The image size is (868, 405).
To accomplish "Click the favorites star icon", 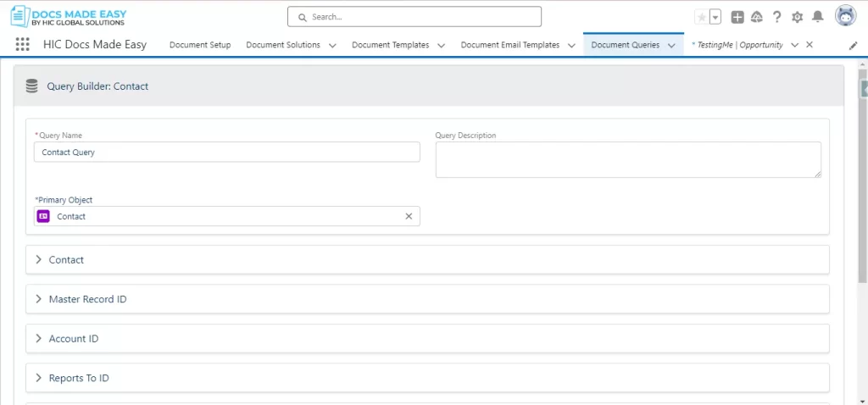I will coord(701,17).
